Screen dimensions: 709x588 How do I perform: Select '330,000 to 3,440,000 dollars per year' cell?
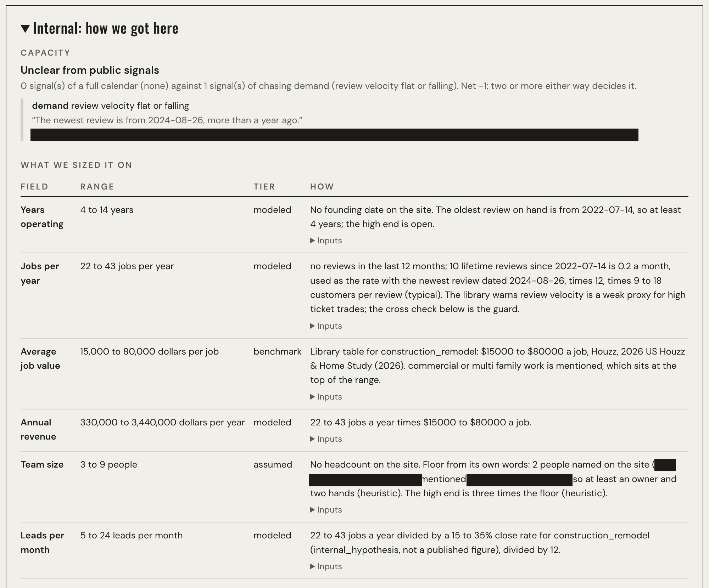pos(162,422)
